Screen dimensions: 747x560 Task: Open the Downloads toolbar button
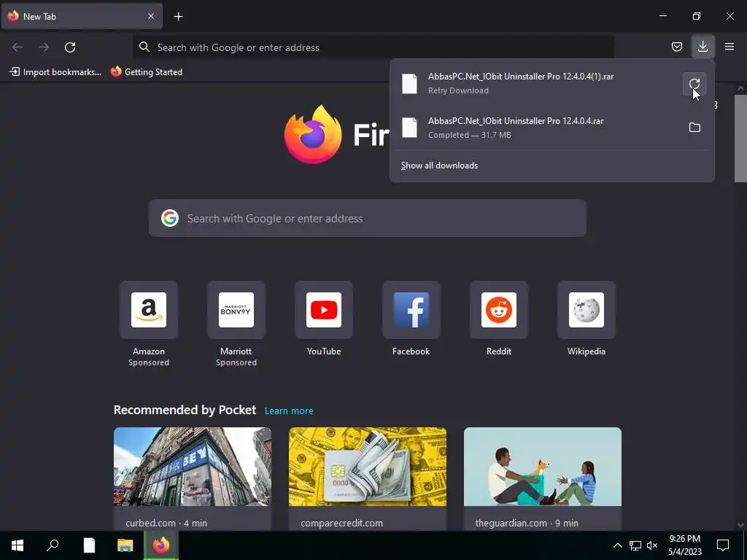click(x=703, y=47)
